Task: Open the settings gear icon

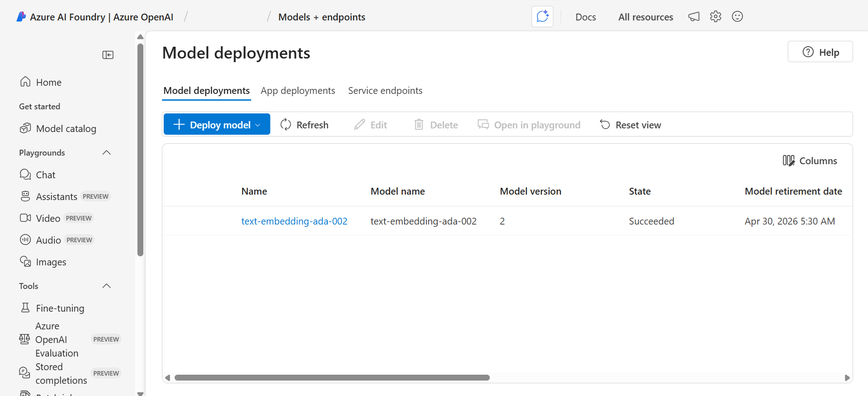Action: (716, 17)
